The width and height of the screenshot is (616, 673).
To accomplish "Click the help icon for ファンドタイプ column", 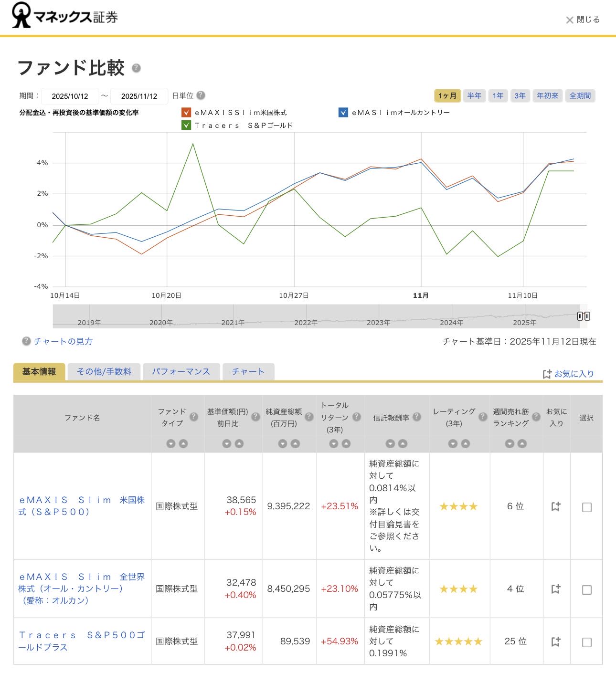I will 194,417.
